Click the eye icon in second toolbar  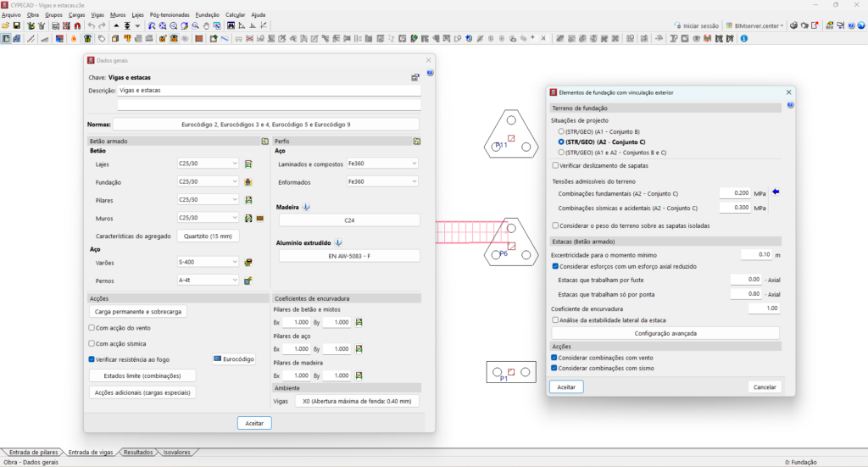pos(697,39)
